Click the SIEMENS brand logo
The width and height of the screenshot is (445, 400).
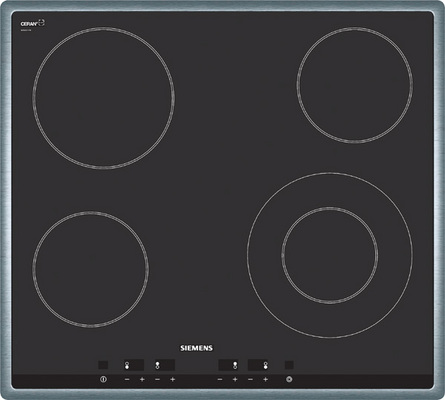coord(196,348)
